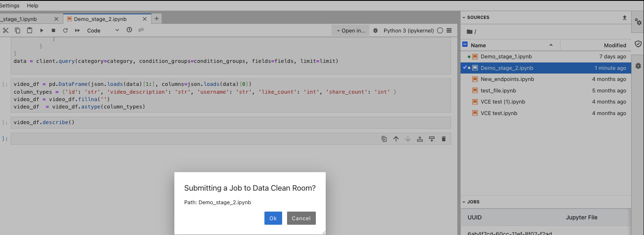644x235 pixels.
Task: Restart the kernel with refresh icon
Action: point(65,30)
